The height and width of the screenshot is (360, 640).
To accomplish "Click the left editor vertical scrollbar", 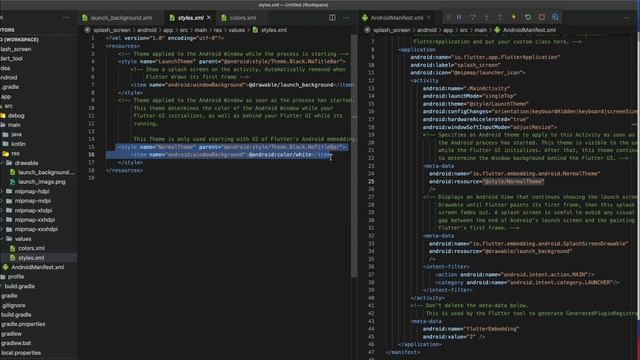I will pos(354,155).
